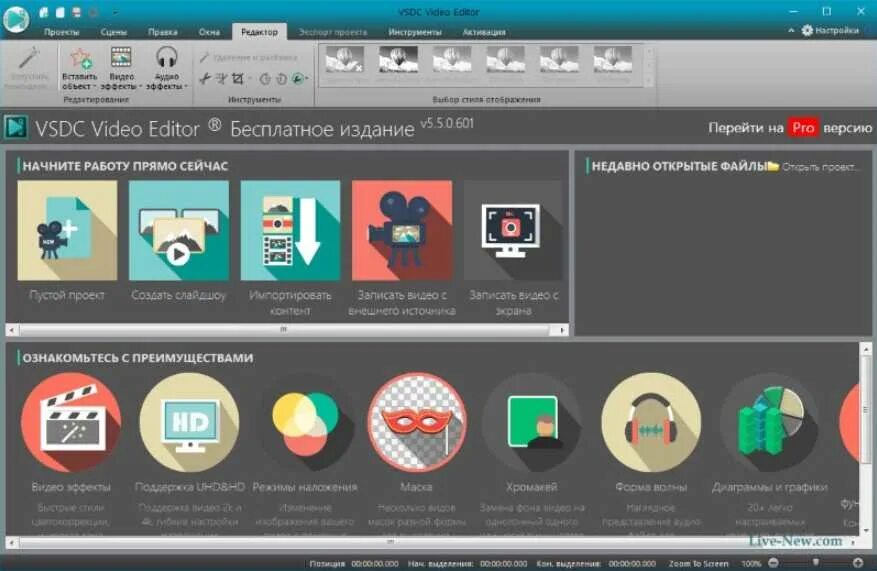Open the Форма волны headphones icon

click(651, 422)
